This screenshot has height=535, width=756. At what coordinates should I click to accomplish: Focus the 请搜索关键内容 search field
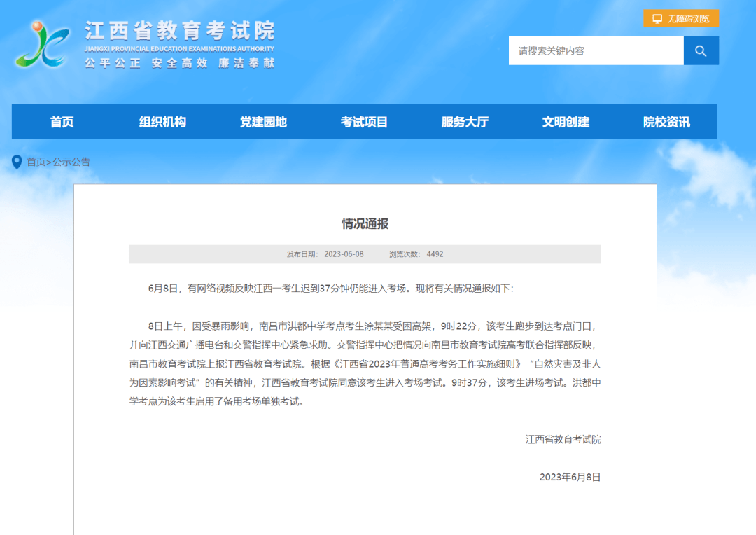click(x=595, y=51)
